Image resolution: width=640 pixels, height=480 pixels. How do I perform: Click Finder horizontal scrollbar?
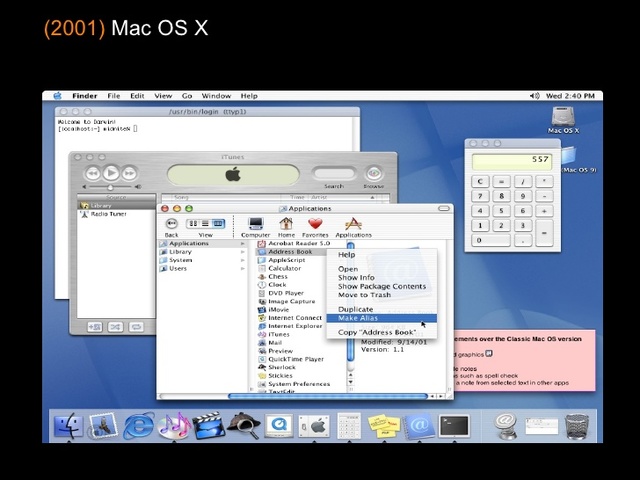click(328, 396)
